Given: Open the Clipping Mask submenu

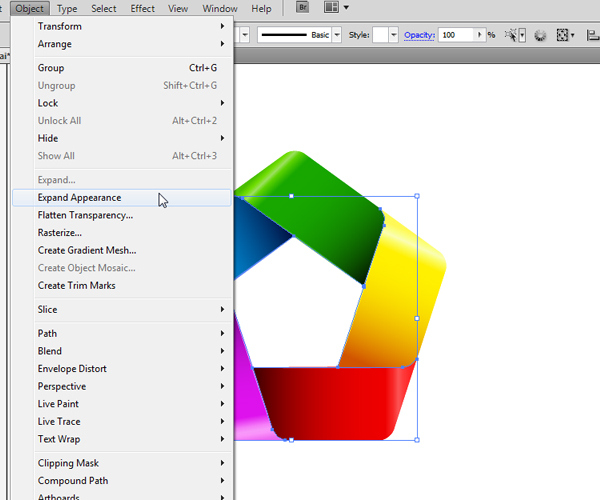Looking at the screenshot, I should coord(122,463).
